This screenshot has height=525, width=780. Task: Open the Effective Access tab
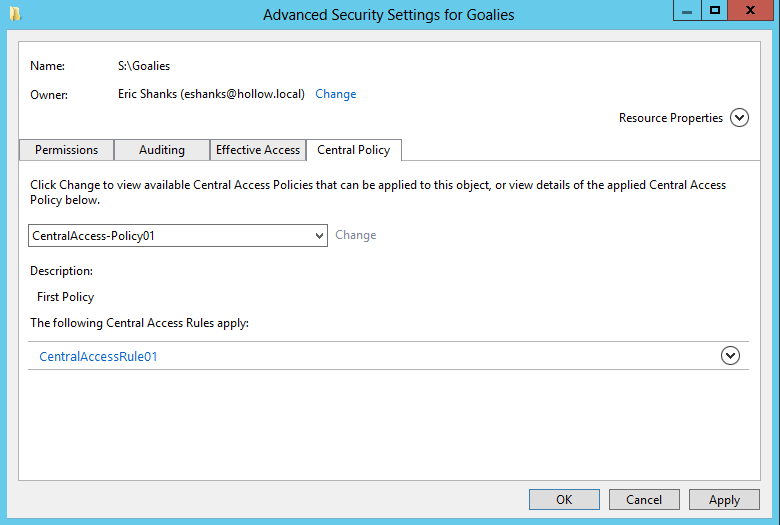[x=258, y=150]
